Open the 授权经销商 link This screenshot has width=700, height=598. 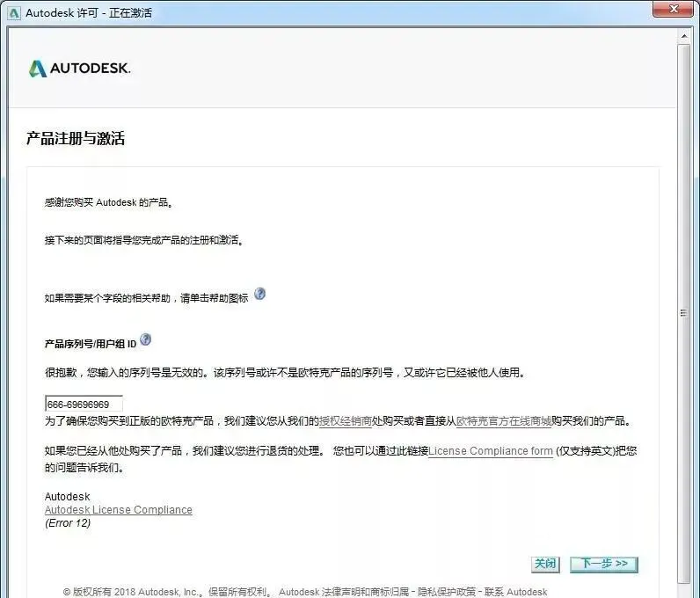pyautogui.click(x=345, y=421)
